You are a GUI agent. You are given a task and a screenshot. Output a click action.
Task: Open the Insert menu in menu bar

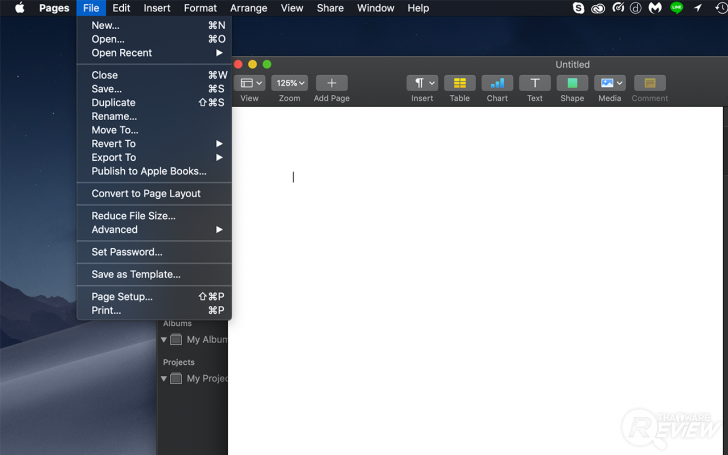coord(157,8)
